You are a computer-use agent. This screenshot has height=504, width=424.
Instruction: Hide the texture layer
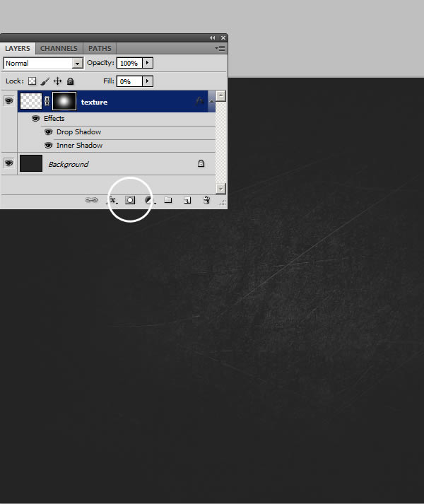[x=8, y=102]
